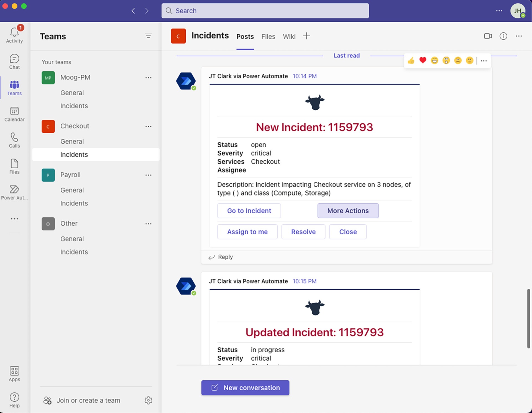Open more message options ellipsis

tap(484, 61)
